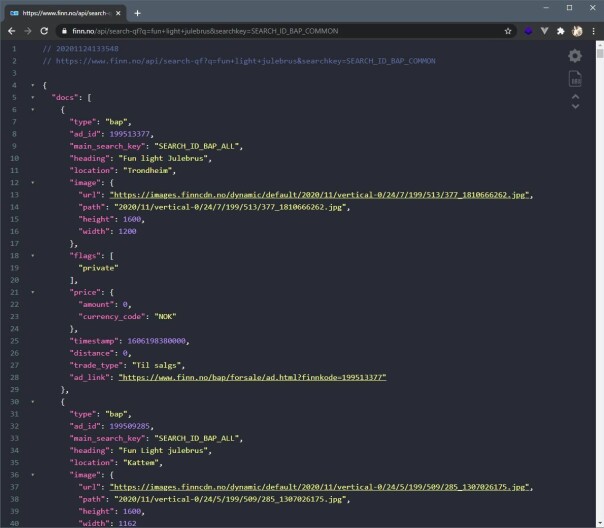Close the finn.no api tab
The image size is (604, 528).
(118, 13)
